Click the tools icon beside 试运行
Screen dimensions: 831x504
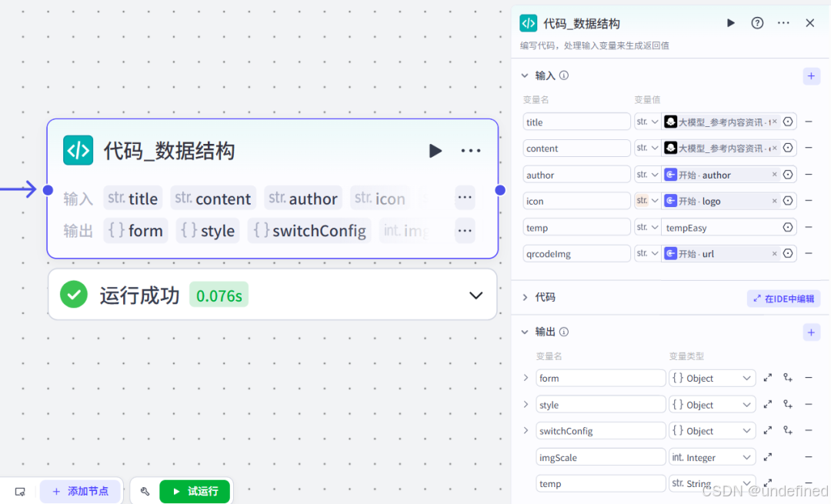[x=145, y=490]
